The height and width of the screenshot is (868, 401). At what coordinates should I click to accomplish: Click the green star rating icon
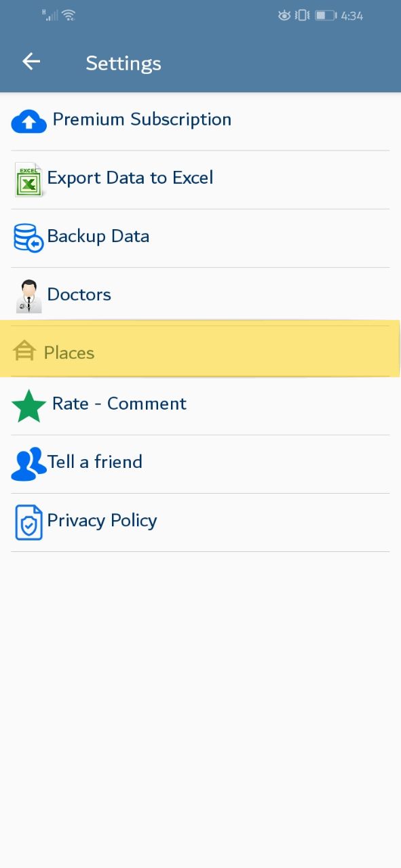tap(29, 406)
